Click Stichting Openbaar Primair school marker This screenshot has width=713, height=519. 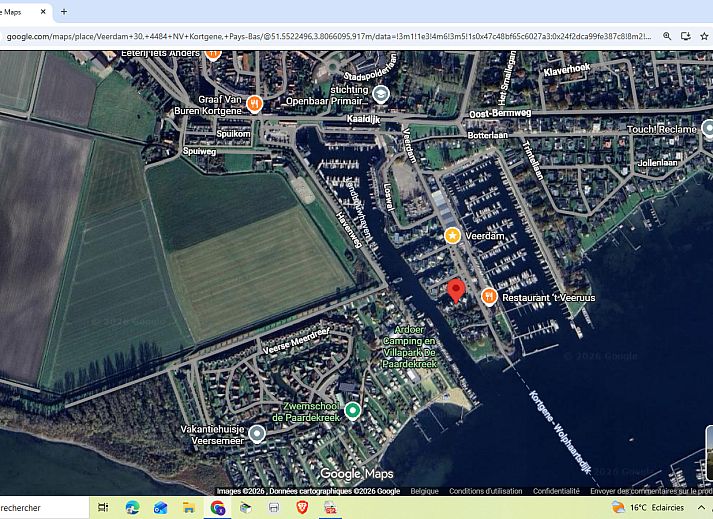coord(381,94)
